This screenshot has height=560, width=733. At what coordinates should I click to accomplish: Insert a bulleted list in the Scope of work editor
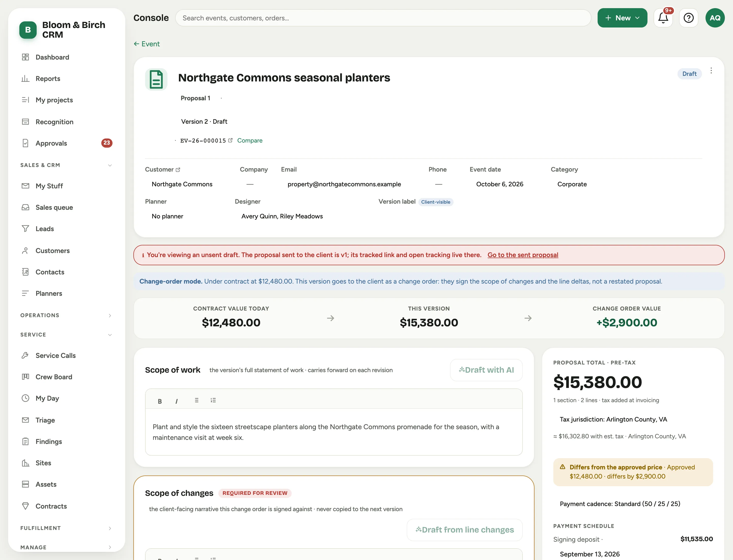click(x=197, y=400)
